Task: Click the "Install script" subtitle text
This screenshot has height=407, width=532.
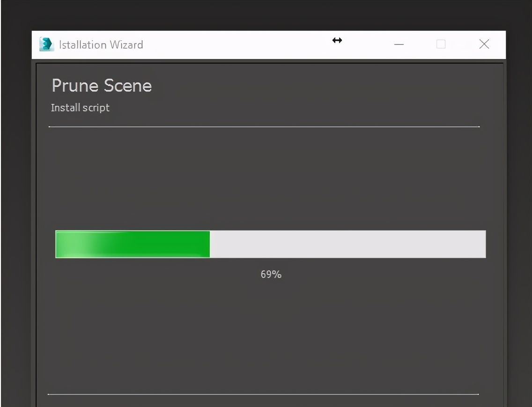Action: click(x=80, y=108)
